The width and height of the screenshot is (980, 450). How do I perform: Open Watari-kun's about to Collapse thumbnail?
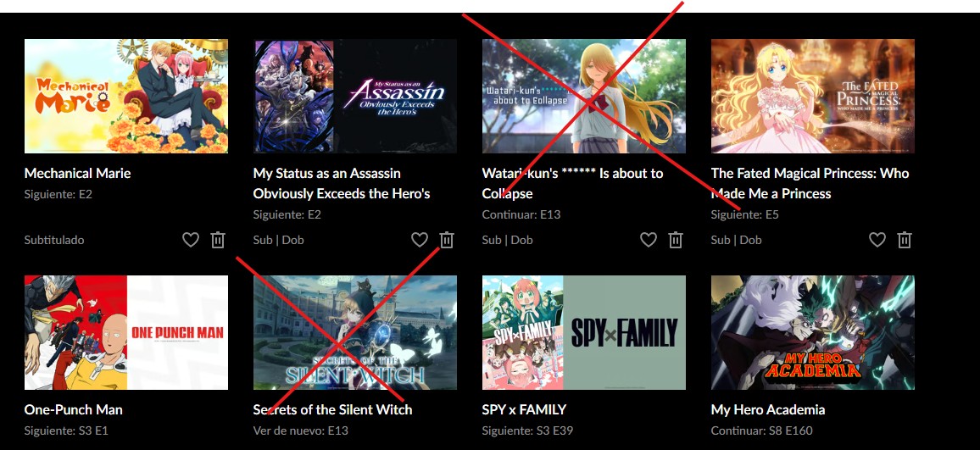point(584,97)
